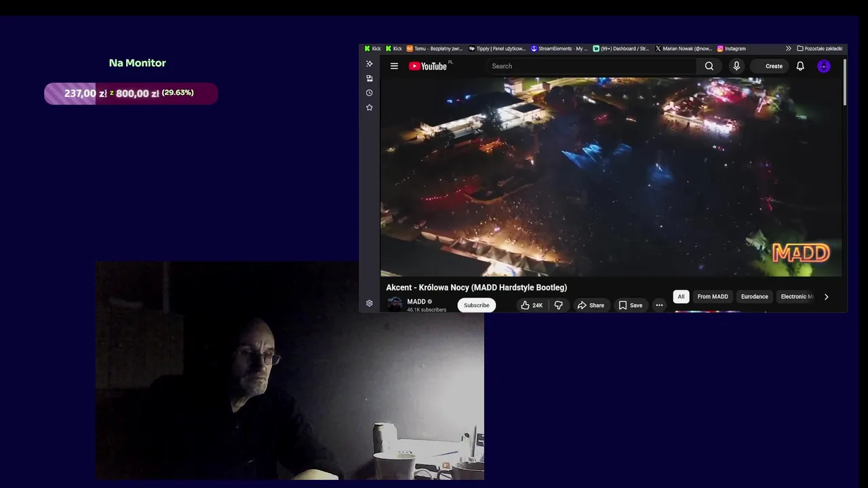Dislike the video with thumbs down

pos(558,305)
